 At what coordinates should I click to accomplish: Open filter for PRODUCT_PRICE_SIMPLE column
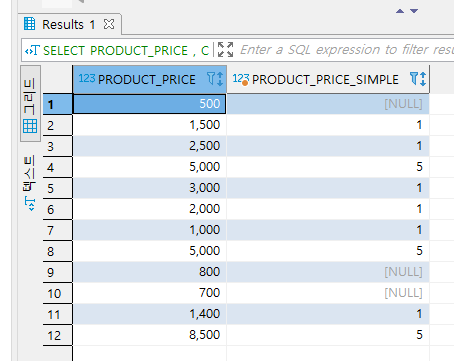point(414,79)
